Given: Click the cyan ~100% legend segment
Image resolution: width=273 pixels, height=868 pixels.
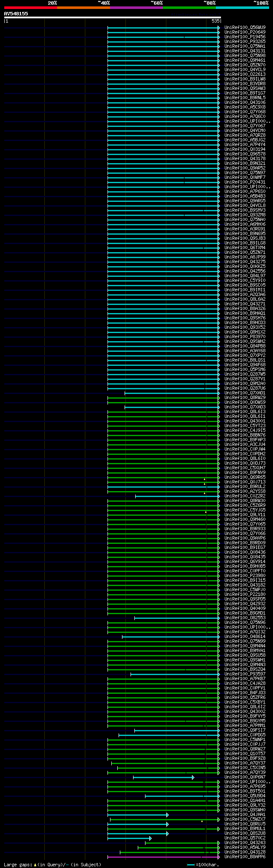Looking at the screenshot, I should pos(242,8).
